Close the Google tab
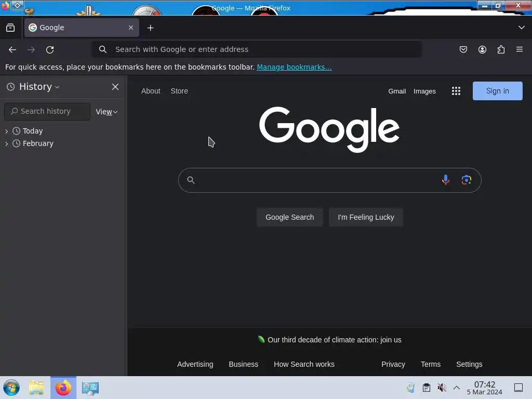 131,28
